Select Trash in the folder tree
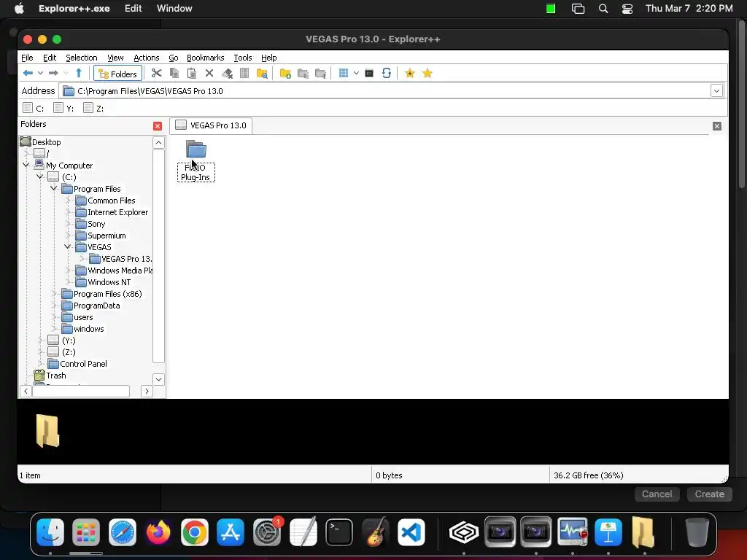Image resolution: width=747 pixels, height=560 pixels. (x=55, y=376)
